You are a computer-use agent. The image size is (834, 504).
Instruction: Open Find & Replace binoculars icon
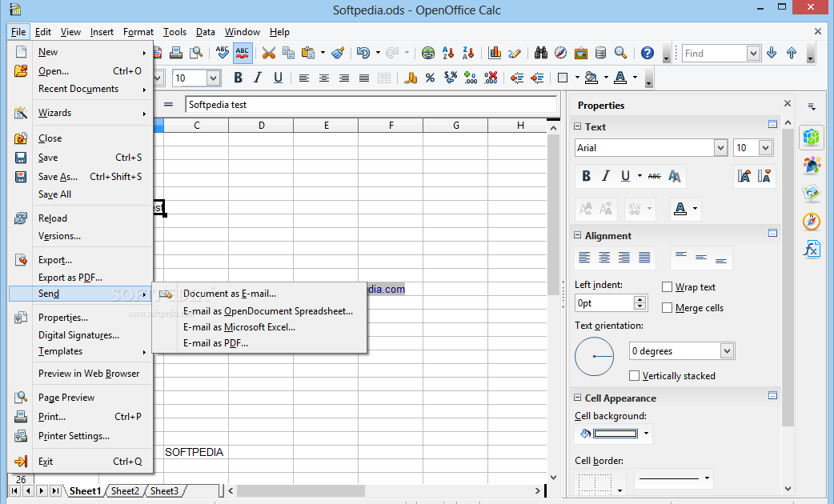click(x=541, y=53)
